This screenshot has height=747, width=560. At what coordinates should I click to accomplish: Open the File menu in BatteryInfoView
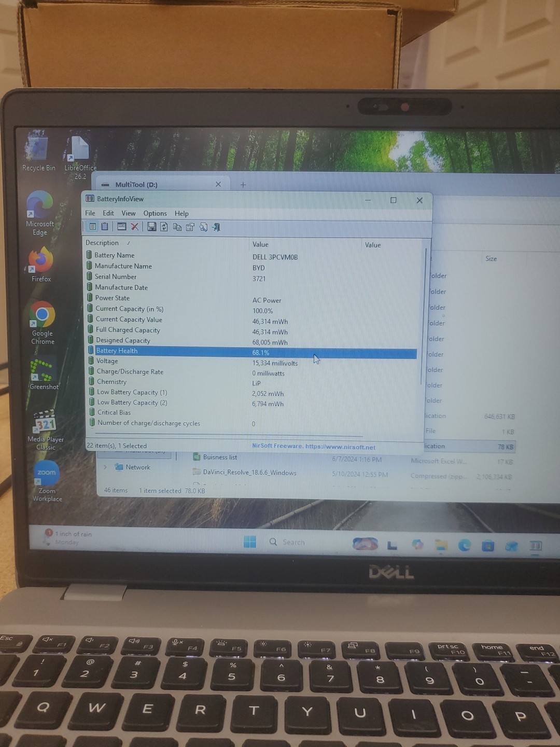point(90,213)
